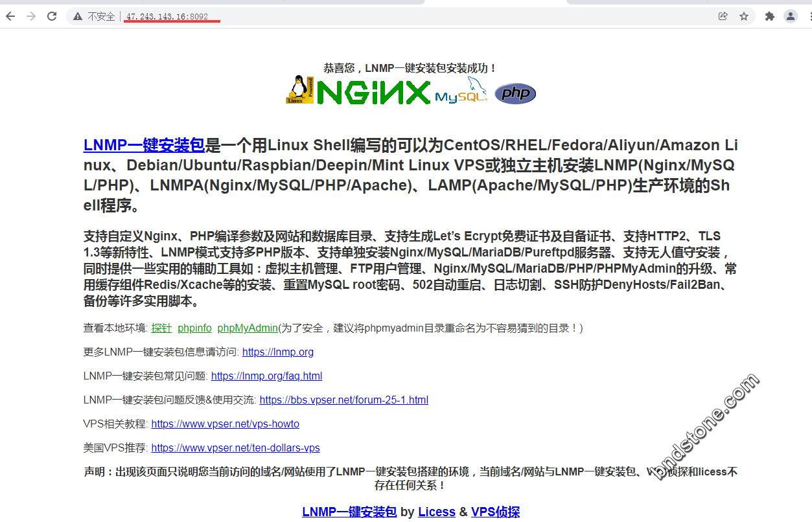The height and width of the screenshot is (522, 812).
Task: Visit the https://lnmp.org link
Action: pos(278,352)
